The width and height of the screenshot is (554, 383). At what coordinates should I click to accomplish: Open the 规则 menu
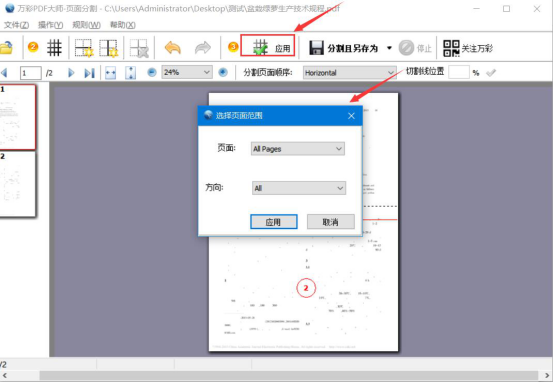pos(87,25)
